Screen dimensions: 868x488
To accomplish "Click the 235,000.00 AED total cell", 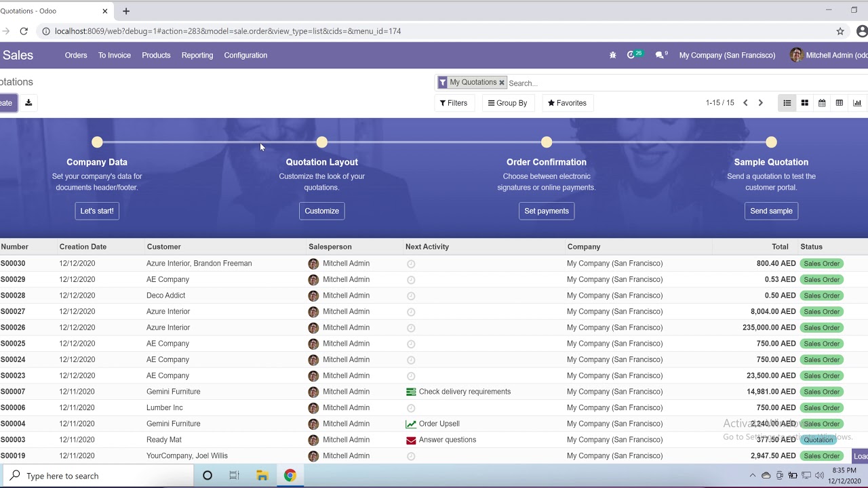I will tap(769, 327).
